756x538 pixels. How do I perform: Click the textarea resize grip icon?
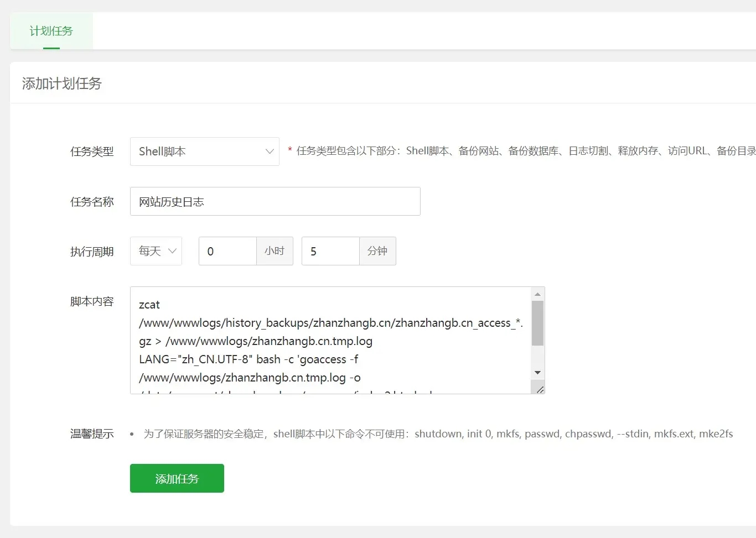541,388
